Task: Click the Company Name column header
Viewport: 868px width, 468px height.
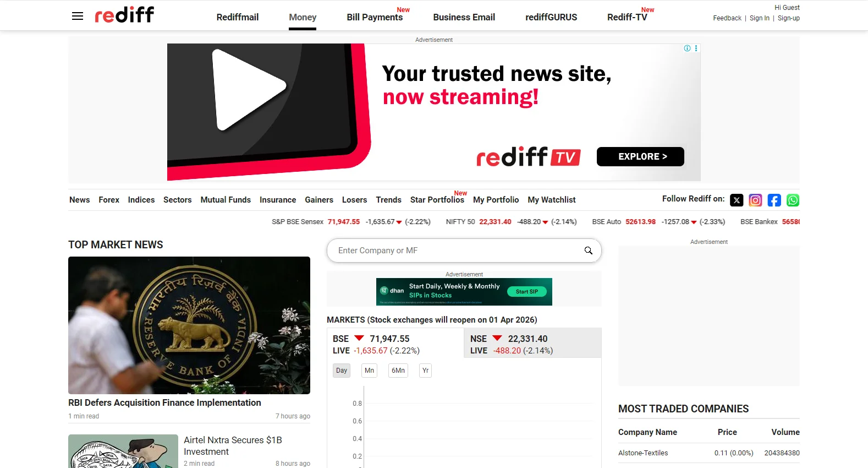Action: pos(647,432)
